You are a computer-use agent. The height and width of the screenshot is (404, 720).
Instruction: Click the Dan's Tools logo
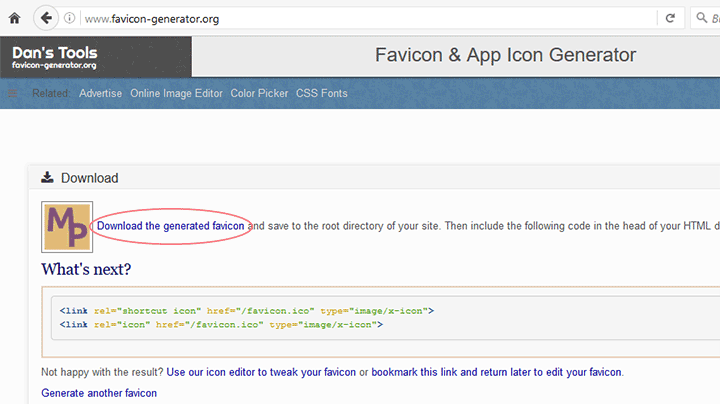coord(95,57)
